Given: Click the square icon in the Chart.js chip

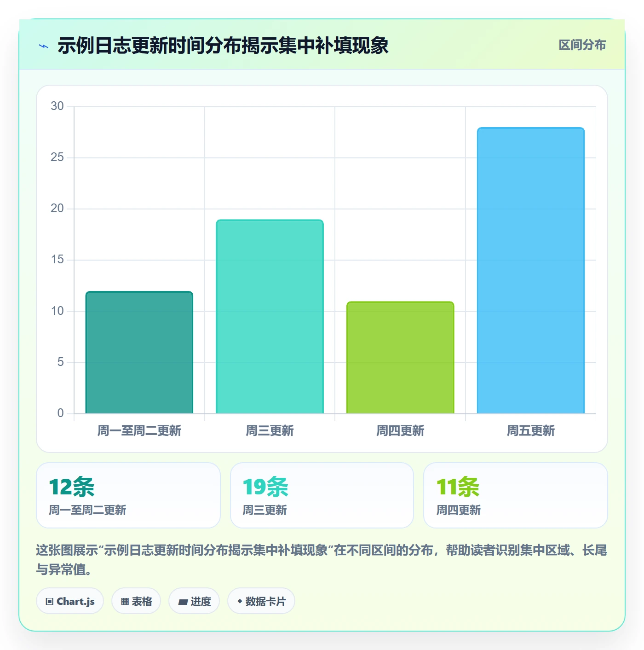Looking at the screenshot, I should tap(50, 601).
